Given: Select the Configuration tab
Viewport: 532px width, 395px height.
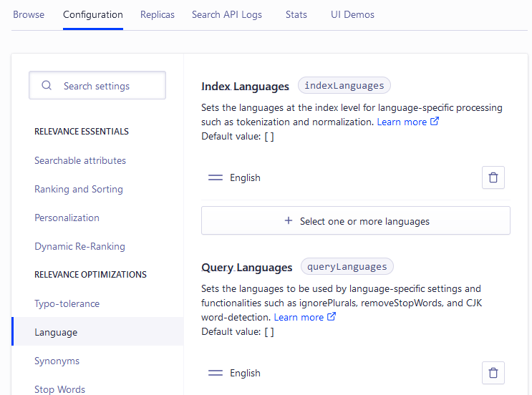Looking at the screenshot, I should [93, 14].
